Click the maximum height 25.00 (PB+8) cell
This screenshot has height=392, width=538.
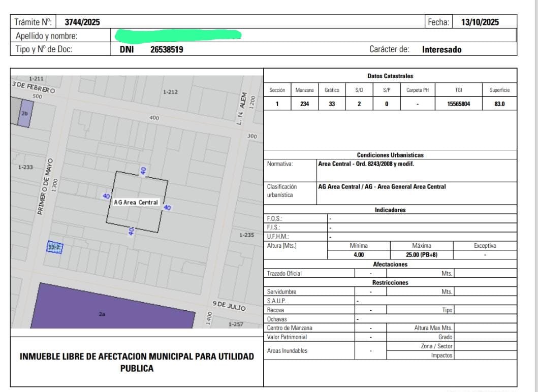tap(421, 254)
